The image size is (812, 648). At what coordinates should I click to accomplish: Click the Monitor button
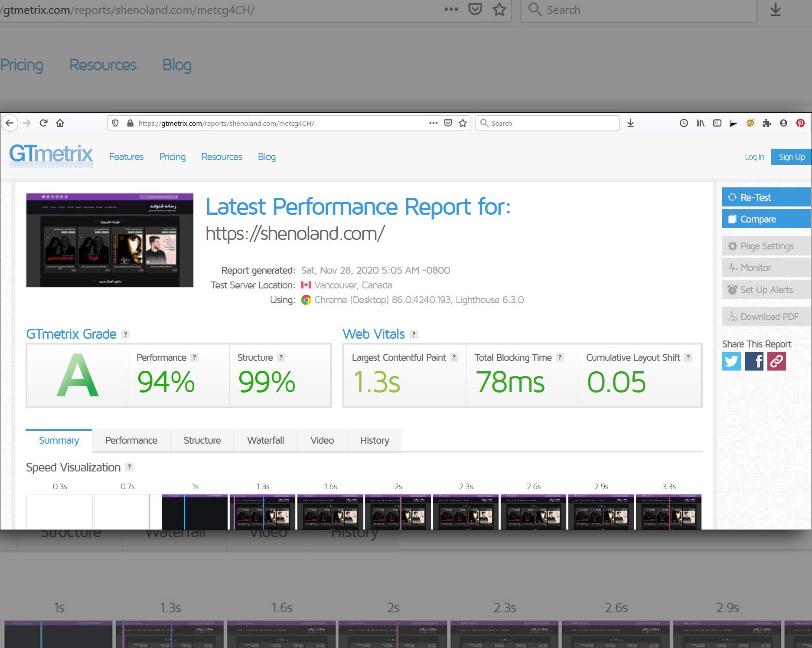pos(766,268)
